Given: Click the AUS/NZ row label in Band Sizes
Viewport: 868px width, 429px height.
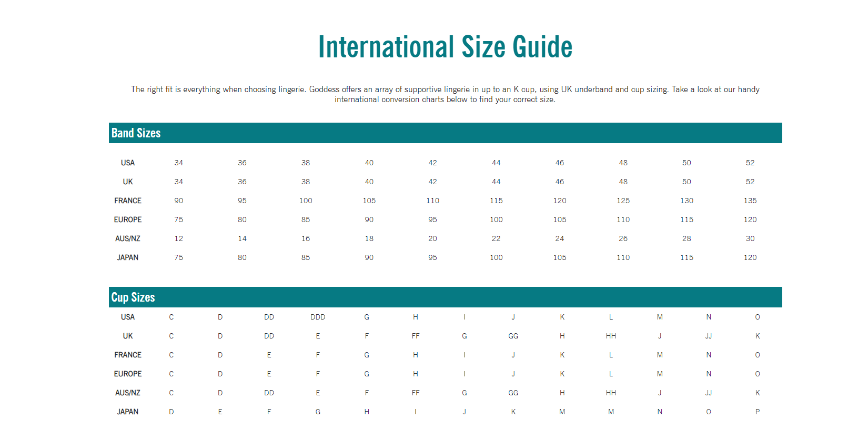Looking at the screenshot, I should pyautogui.click(x=128, y=238).
